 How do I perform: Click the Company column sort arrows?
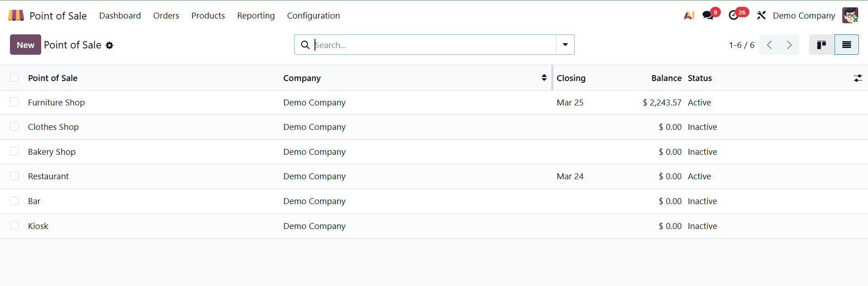(544, 78)
